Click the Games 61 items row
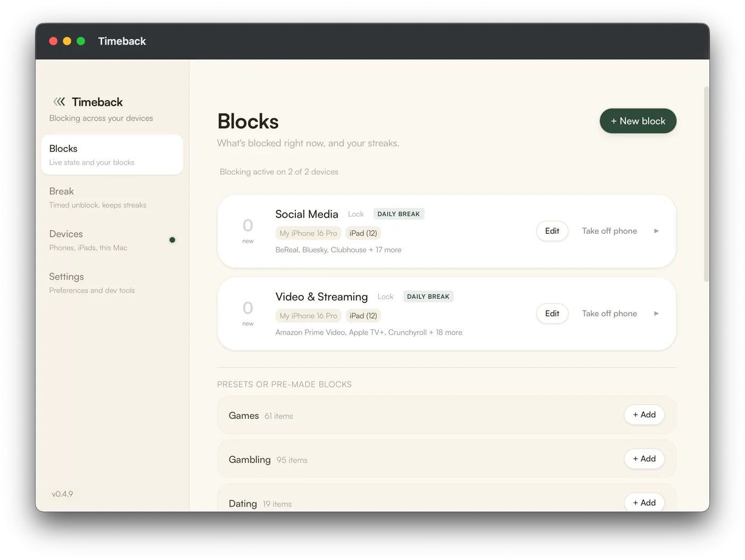The height and width of the screenshot is (560, 745). click(446, 415)
